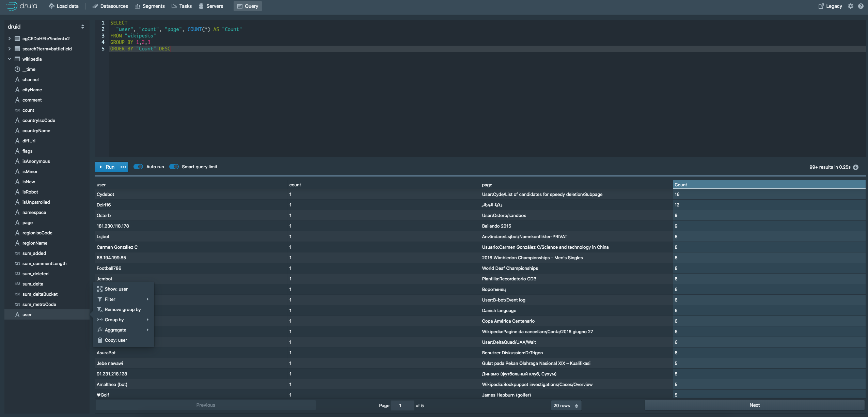Open the Filter submenu
Image resolution: width=868 pixels, height=417 pixels.
(x=124, y=299)
